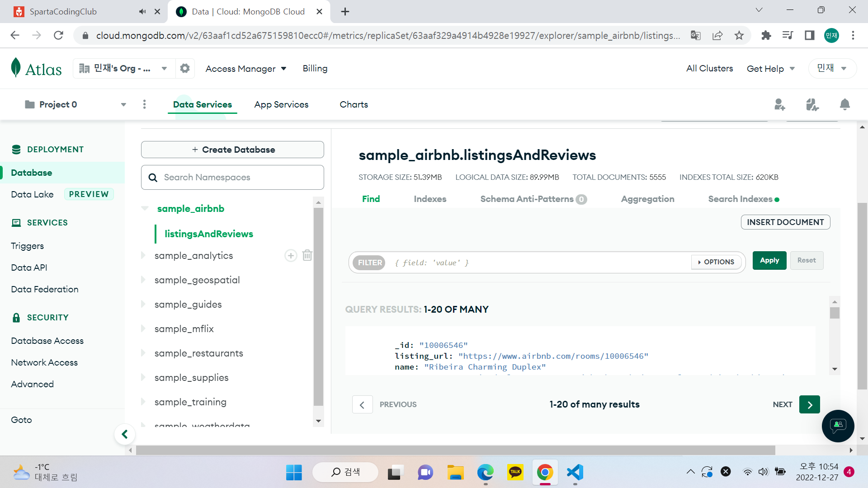This screenshot has width=868, height=488.
Task: Open 민재 user account dropdown
Action: (x=832, y=68)
